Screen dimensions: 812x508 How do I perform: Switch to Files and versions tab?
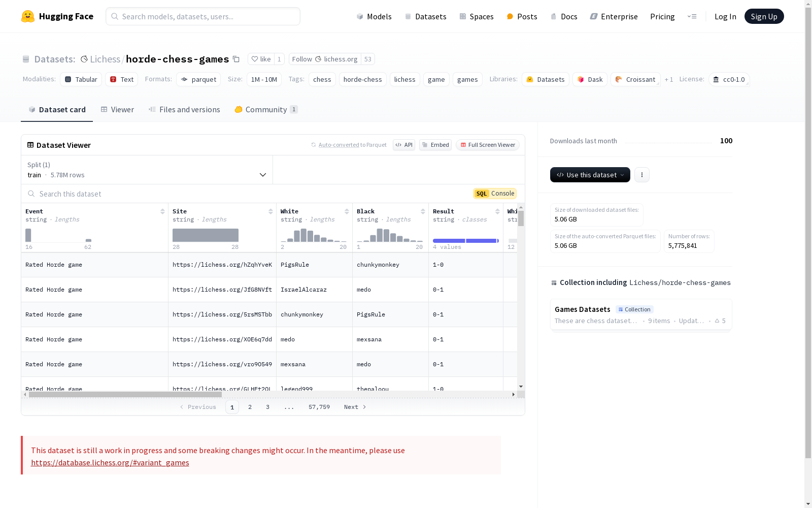184,110
